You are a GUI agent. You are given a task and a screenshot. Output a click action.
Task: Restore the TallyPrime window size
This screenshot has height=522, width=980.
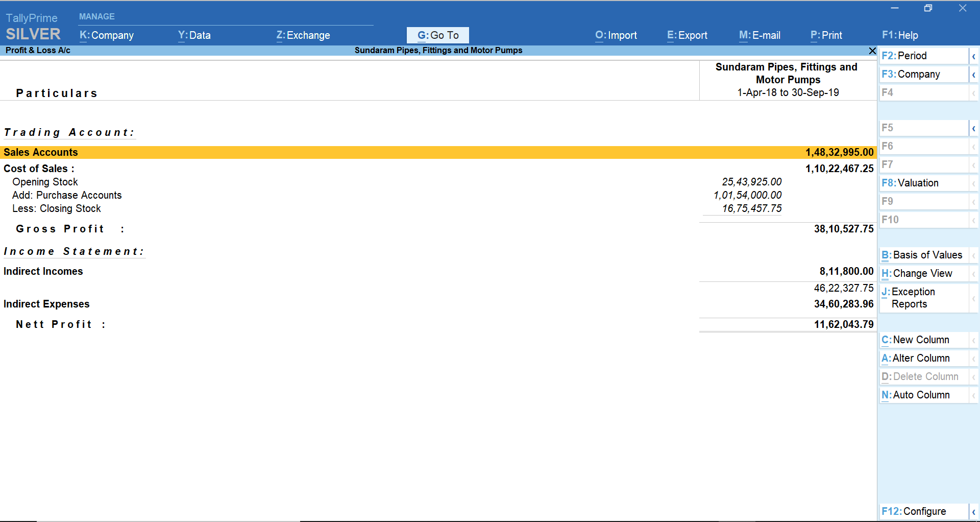tap(928, 8)
